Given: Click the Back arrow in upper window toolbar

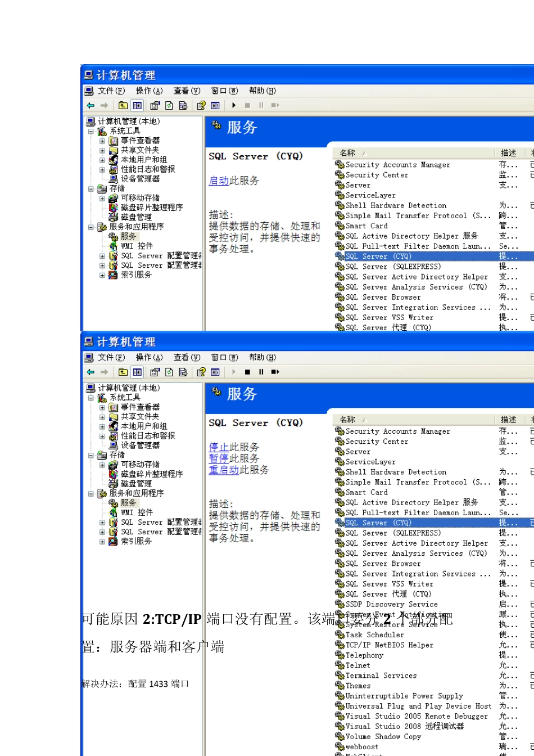Looking at the screenshot, I should pyautogui.click(x=90, y=105).
